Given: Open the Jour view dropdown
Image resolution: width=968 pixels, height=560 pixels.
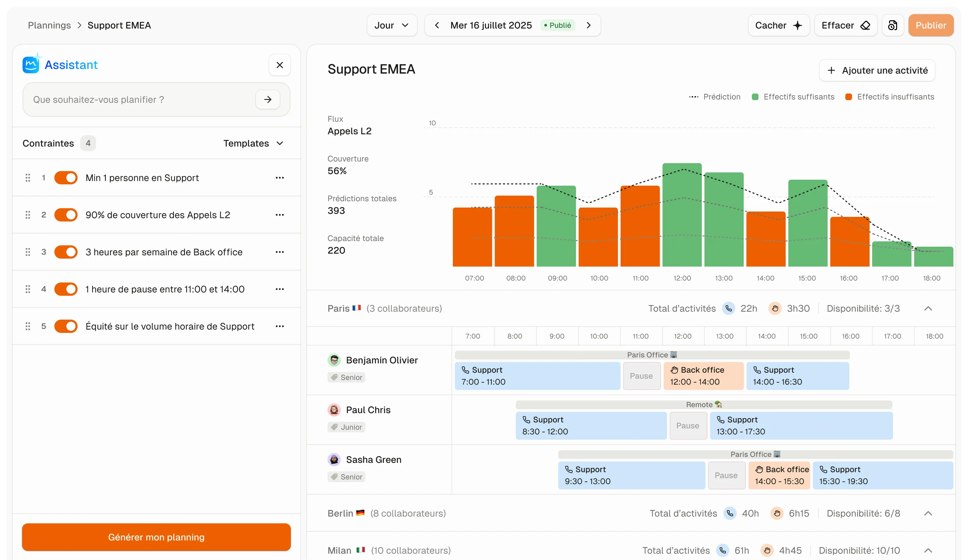Looking at the screenshot, I should (x=392, y=25).
